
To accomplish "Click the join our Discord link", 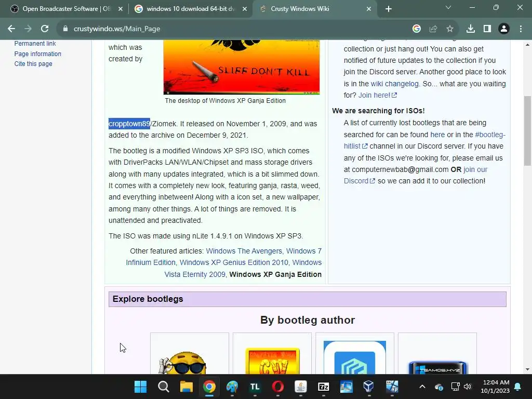I will click(475, 169).
